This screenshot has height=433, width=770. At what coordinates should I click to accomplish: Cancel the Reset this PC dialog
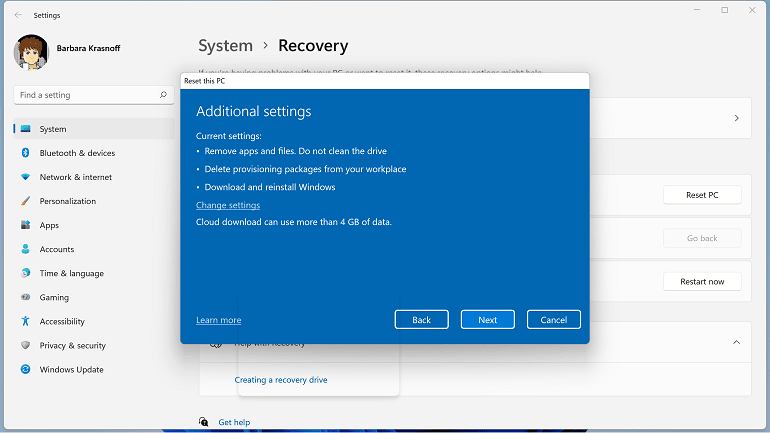click(x=554, y=320)
